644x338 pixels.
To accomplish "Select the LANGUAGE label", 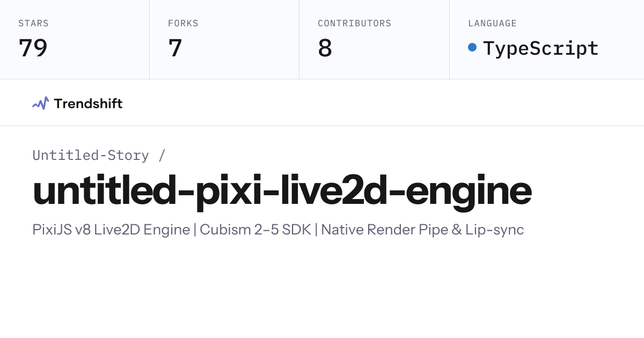I will [492, 24].
